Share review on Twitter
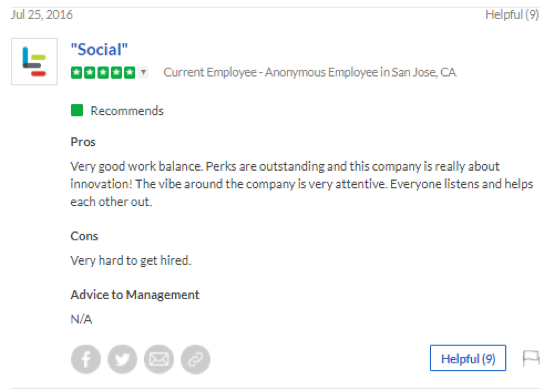This screenshot has height=390, width=554. click(x=122, y=359)
